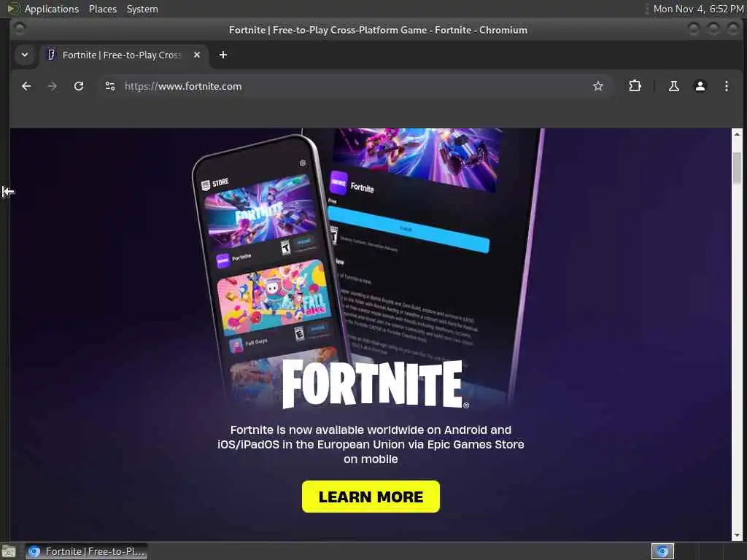This screenshot has width=747, height=560.
Task: Click the FORTNITE logo on the page
Action: [375, 384]
